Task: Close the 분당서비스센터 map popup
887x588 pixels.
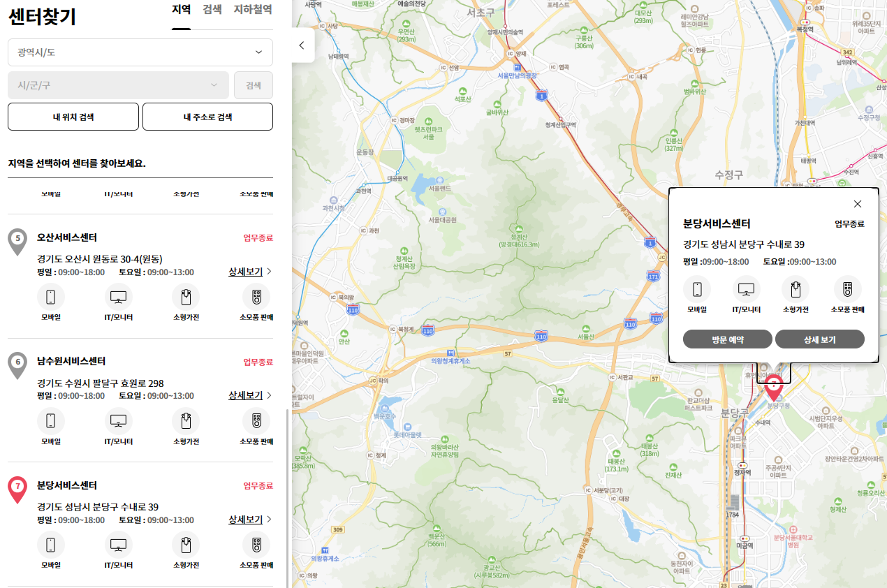Action: pyautogui.click(x=858, y=204)
